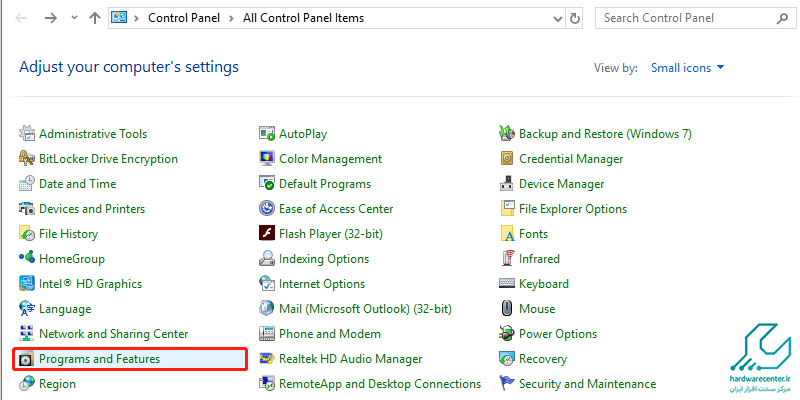800x400 pixels.
Task: Open the Security and Maintenance link
Action: click(587, 384)
